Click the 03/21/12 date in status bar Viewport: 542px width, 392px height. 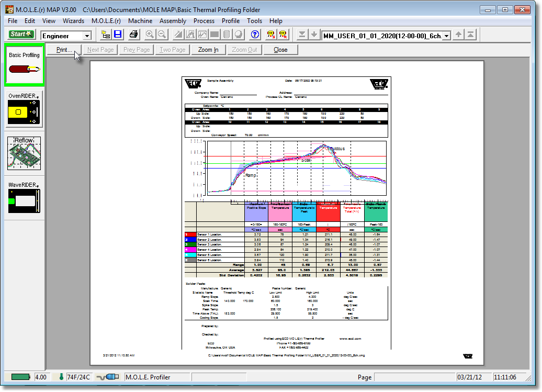(469, 377)
